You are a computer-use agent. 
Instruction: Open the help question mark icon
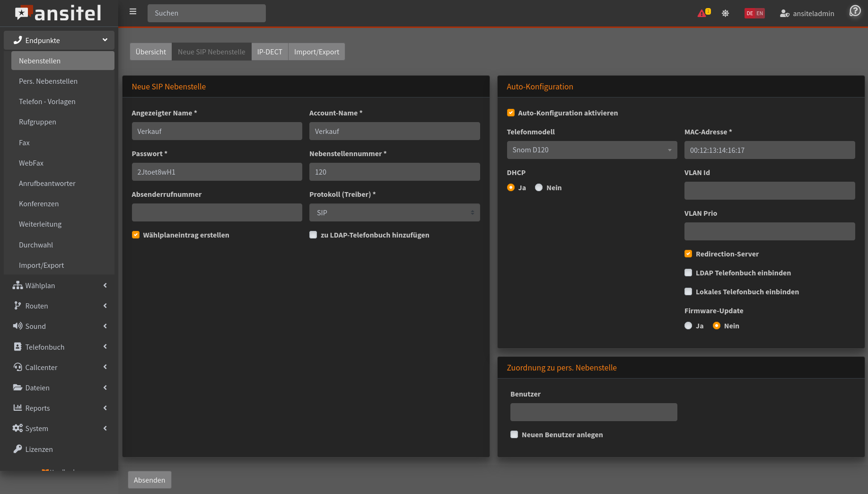pos(855,11)
